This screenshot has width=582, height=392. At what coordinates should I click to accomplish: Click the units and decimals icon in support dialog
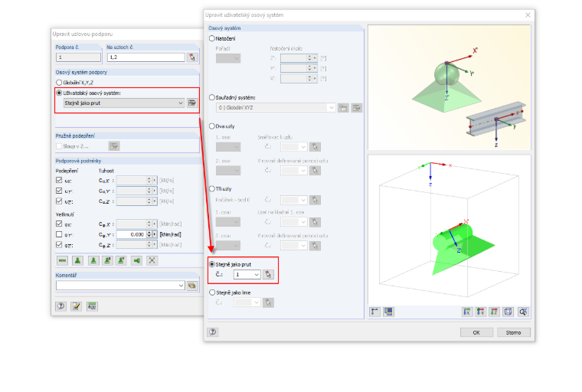[x=92, y=306]
